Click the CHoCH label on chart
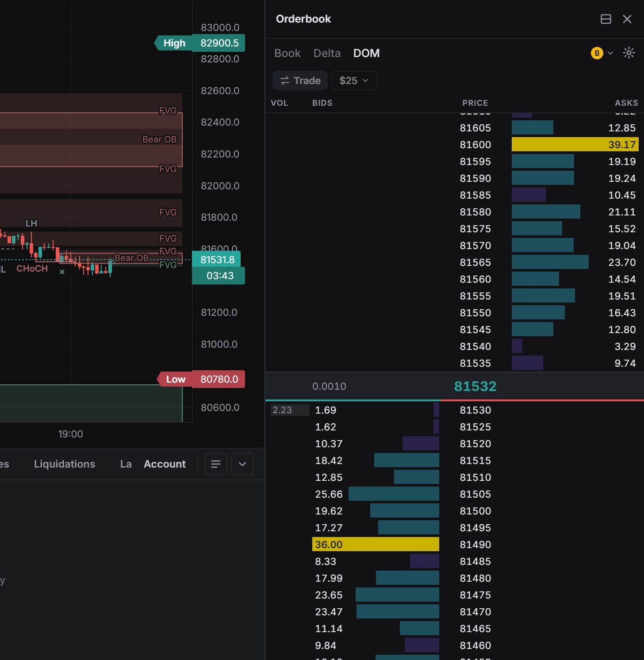The image size is (644, 660). [x=32, y=269]
